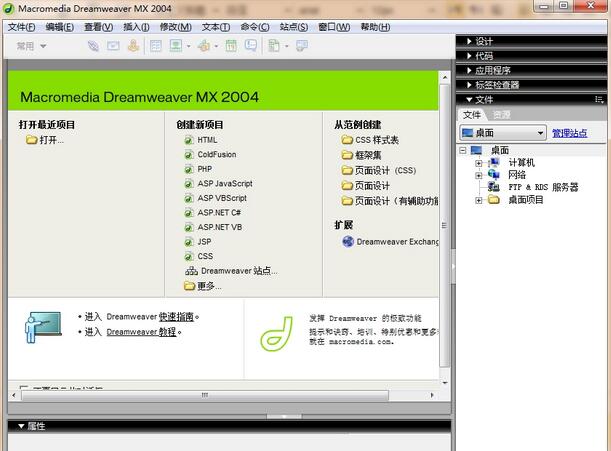Screen dimensions: 611x451
Task: Open the 插入(I) menu
Action: click(136, 27)
